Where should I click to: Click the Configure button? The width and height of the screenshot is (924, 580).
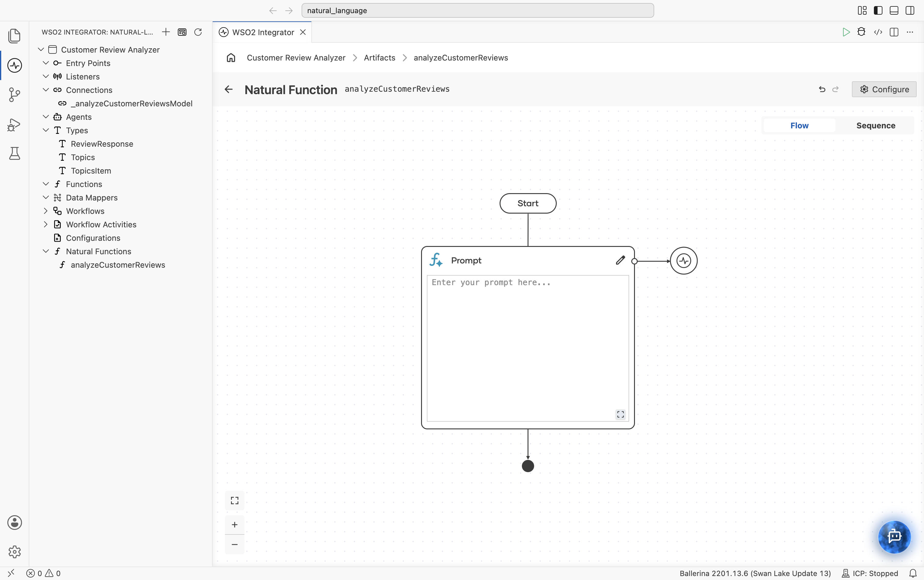884,89
